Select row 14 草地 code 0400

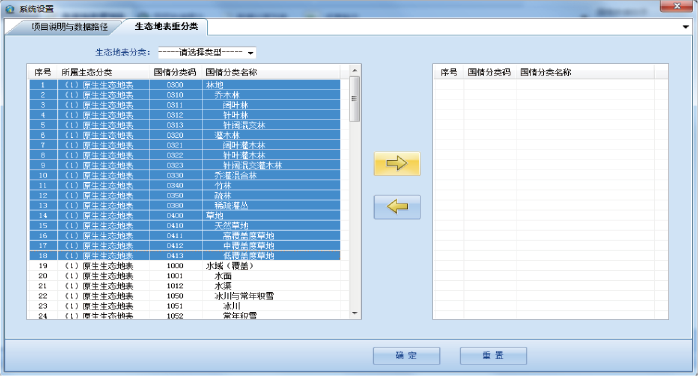[x=185, y=215]
